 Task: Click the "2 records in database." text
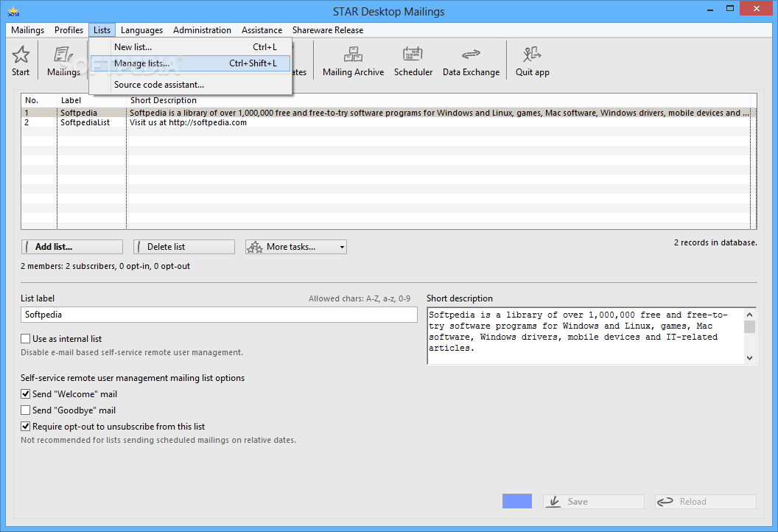click(x=715, y=242)
